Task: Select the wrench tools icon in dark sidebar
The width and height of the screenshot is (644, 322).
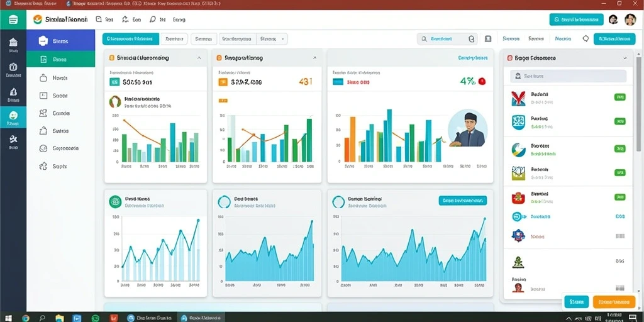Action: coord(13,139)
